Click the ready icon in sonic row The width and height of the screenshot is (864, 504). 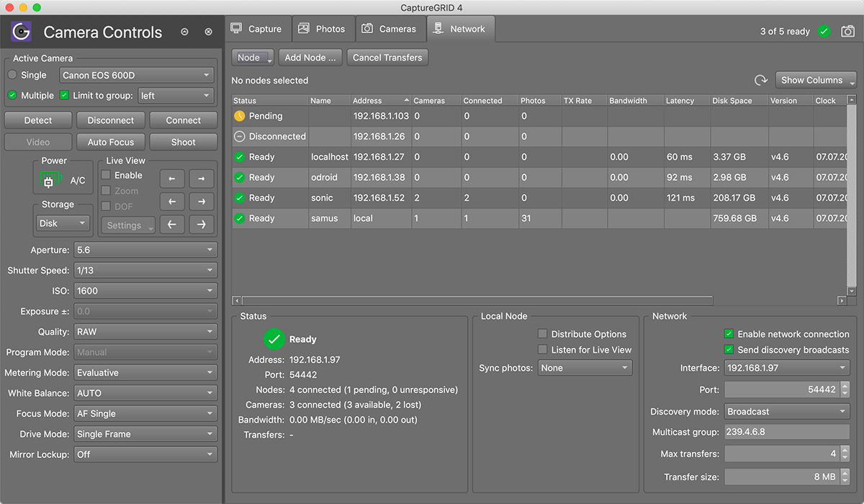tap(240, 198)
